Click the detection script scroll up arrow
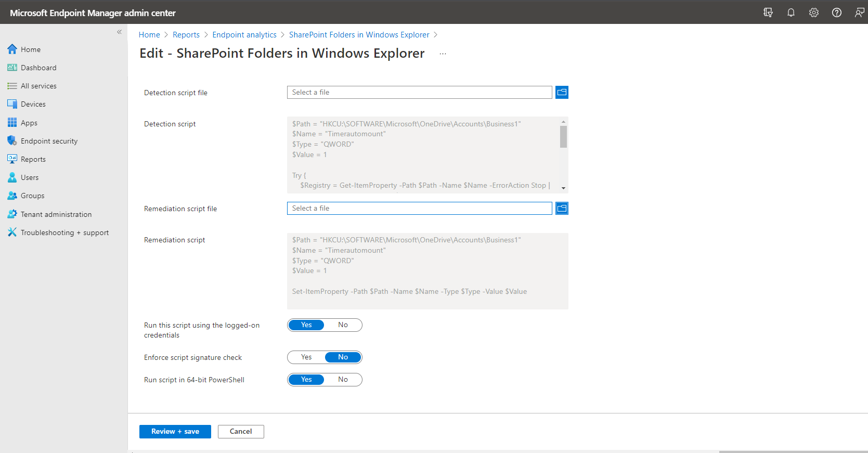The height and width of the screenshot is (453, 868). point(563,121)
